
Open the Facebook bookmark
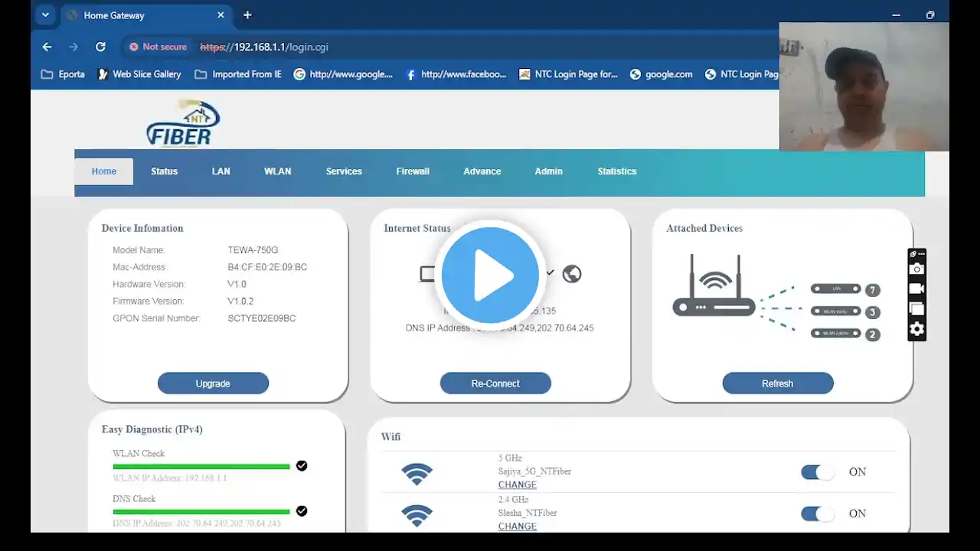pyautogui.click(x=456, y=74)
